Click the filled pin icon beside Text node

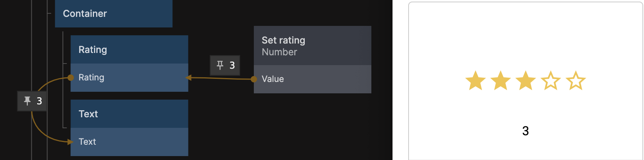[27, 101]
